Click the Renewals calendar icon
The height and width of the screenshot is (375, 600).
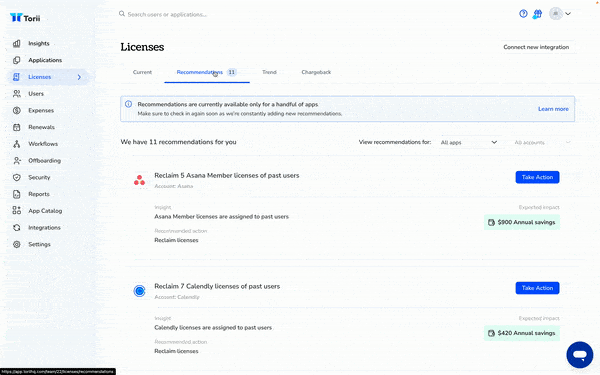click(16, 127)
